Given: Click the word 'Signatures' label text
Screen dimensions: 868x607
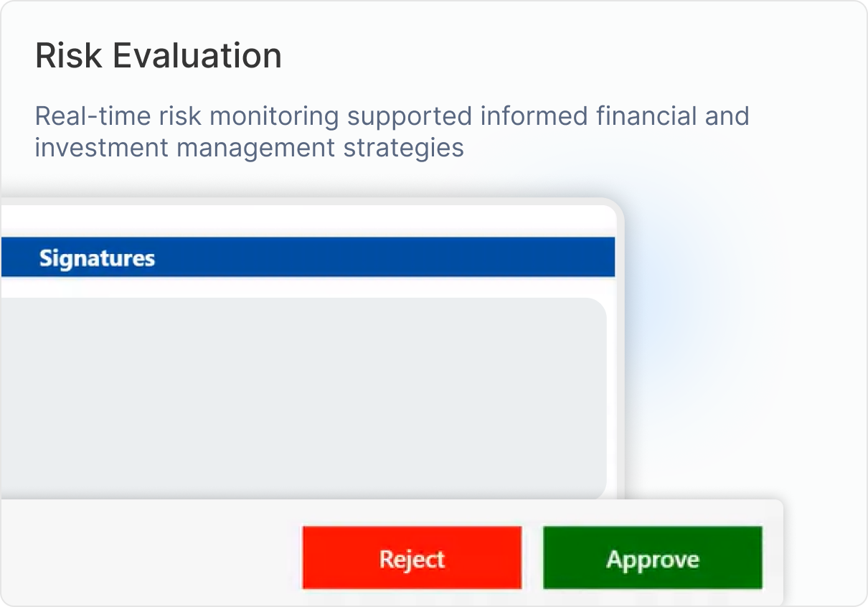Looking at the screenshot, I should 97,258.
